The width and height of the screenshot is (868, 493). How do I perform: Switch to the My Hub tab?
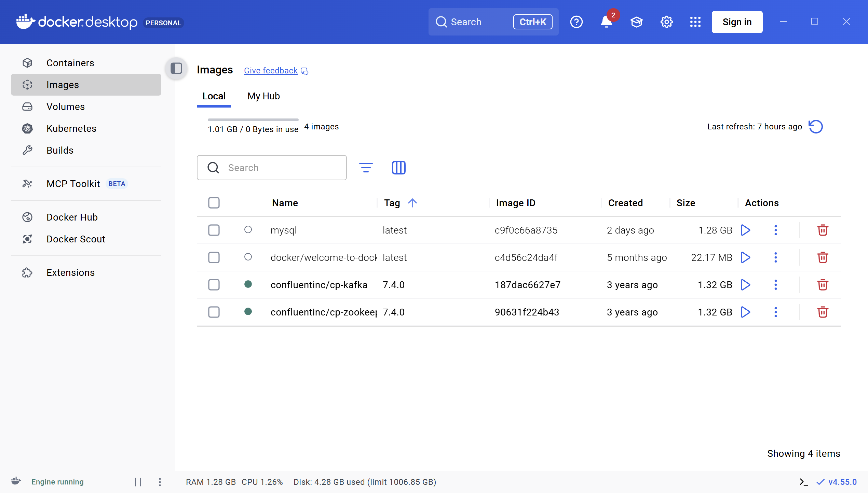pos(263,96)
